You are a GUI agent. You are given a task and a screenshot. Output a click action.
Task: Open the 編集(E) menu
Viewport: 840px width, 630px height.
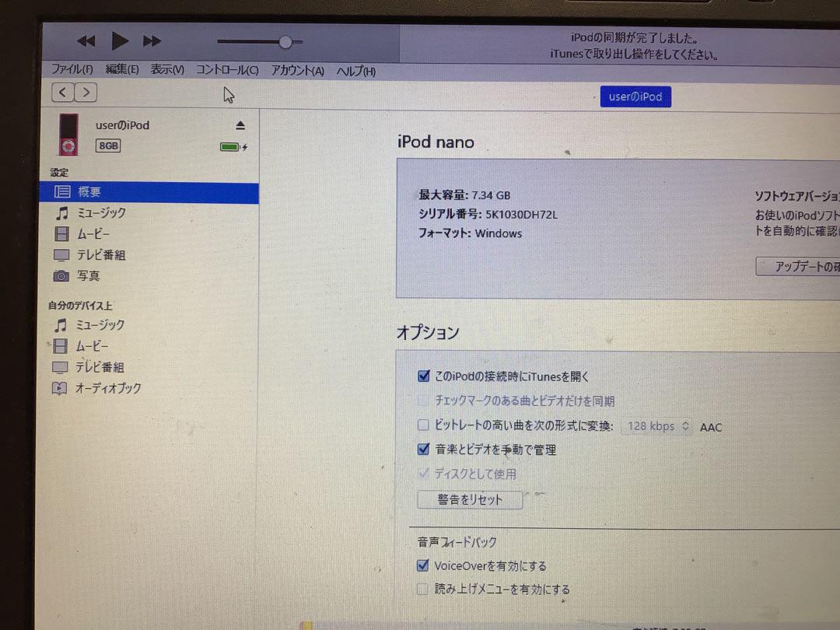pos(122,69)
